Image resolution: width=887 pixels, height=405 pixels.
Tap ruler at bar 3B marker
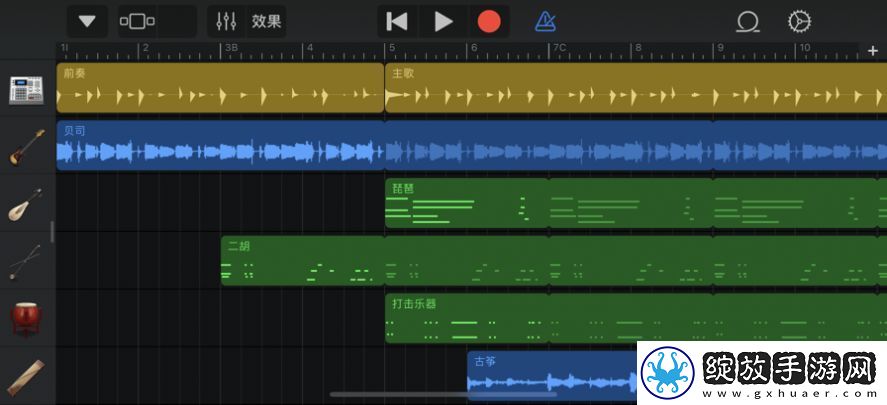point(231,50)
